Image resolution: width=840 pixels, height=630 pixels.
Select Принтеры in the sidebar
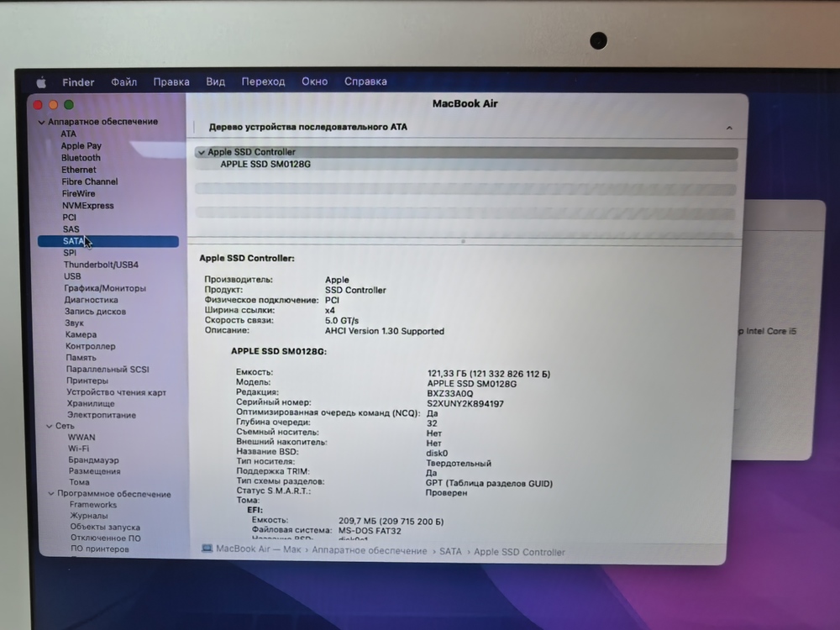point(87,381)
